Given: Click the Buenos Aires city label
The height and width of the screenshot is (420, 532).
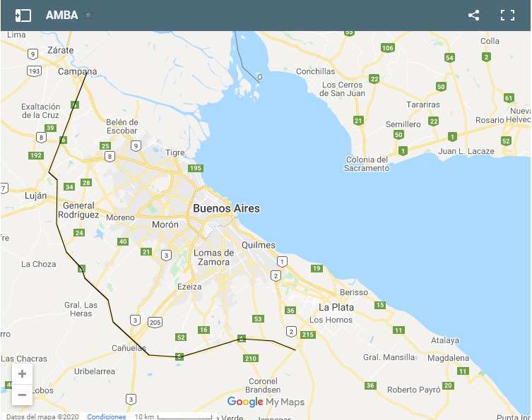Looking at the screenshot, I should pyautogui.click(x=226, y=208).
